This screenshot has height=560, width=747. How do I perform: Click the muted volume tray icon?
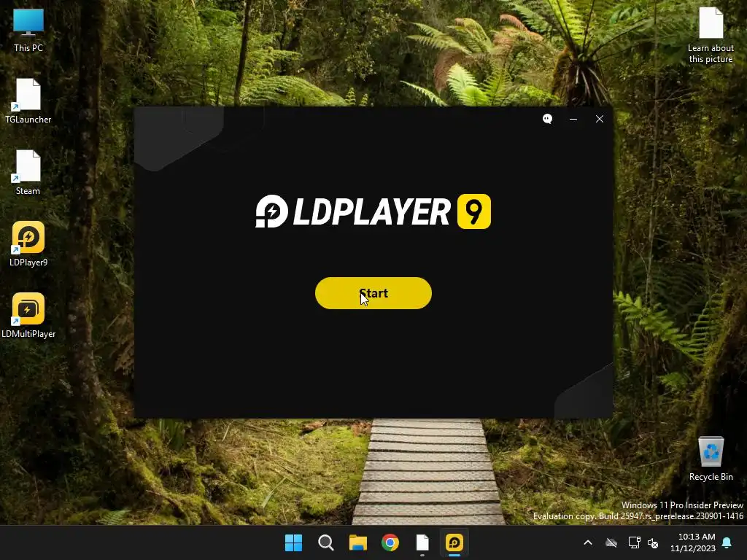653,542
